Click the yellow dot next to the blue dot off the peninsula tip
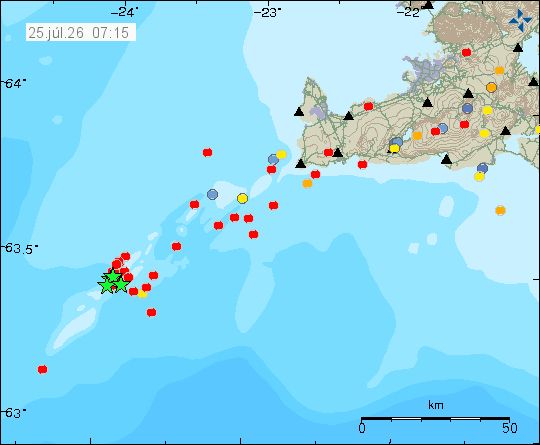This screenshot has width=540, height=445. 281,154
